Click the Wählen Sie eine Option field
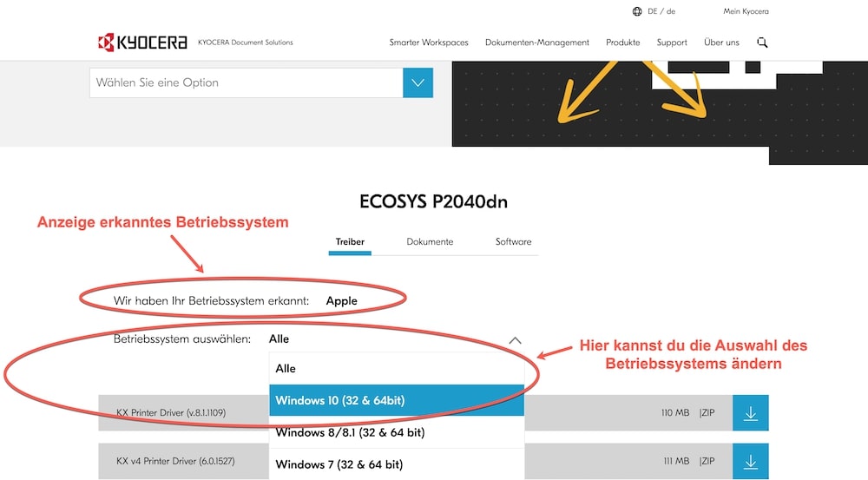This screenshot has height=480, width=868. point(247,82)
